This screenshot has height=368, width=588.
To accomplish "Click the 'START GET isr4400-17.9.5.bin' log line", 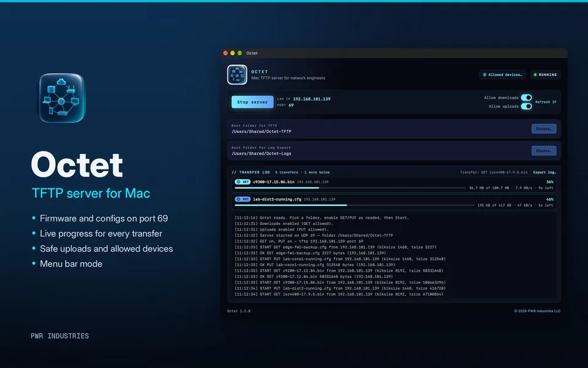I will [339, 294].
